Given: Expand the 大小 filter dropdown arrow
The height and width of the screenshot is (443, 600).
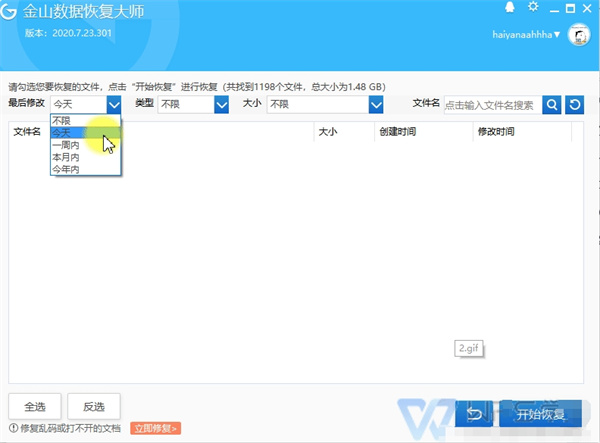Looking at the screenshot, I should pyautogui.click(x=376, y=104).
